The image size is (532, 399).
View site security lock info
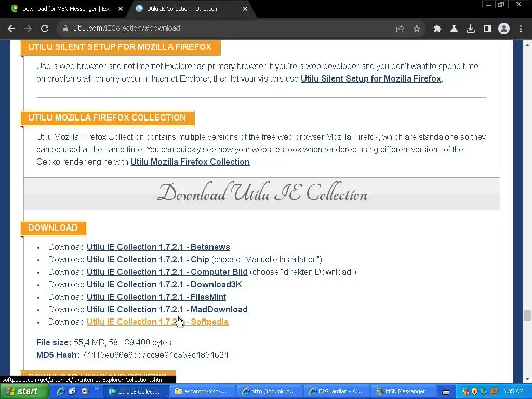[x=65, y=29]
